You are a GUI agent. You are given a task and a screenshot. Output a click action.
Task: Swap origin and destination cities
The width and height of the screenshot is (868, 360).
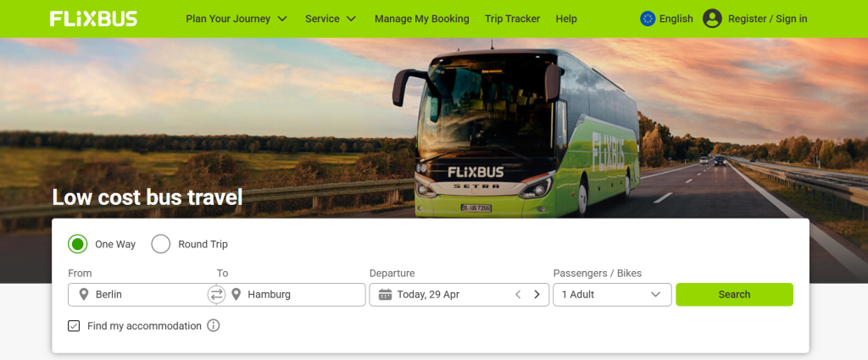click(216, 295)
